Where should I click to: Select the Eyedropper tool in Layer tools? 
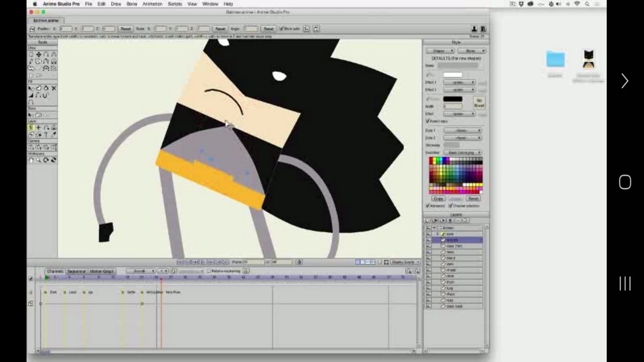point(54,134)
